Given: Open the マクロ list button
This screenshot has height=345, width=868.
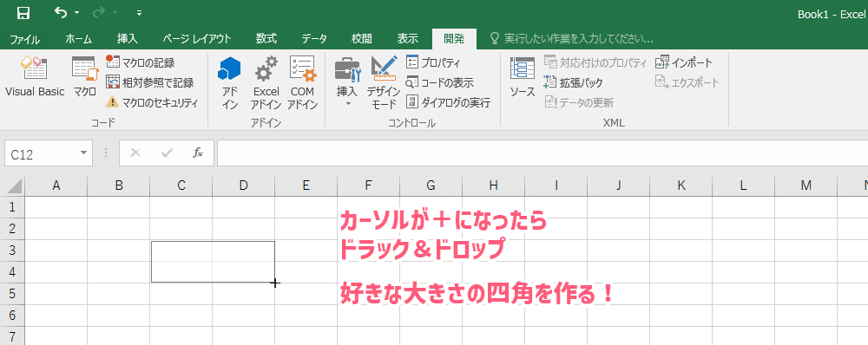Looking at the screenshot, I should pos(85,77).
